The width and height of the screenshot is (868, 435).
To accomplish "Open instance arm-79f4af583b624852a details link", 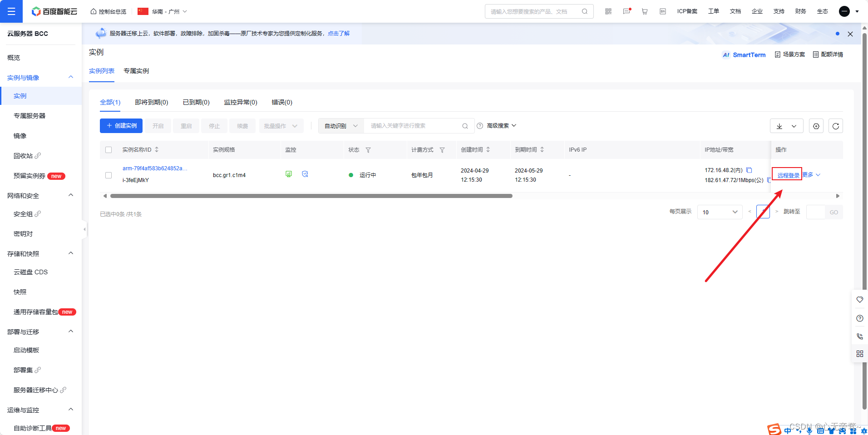I will coord(155,168).
